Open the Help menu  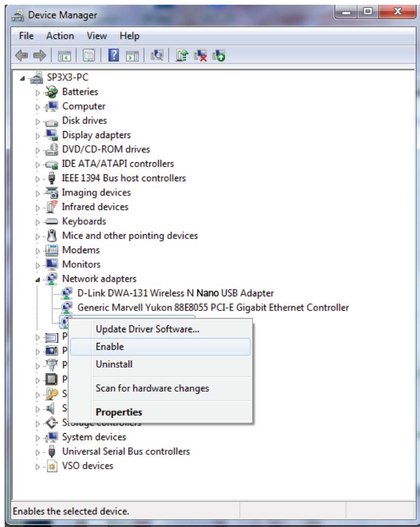[x=129, y=35]
